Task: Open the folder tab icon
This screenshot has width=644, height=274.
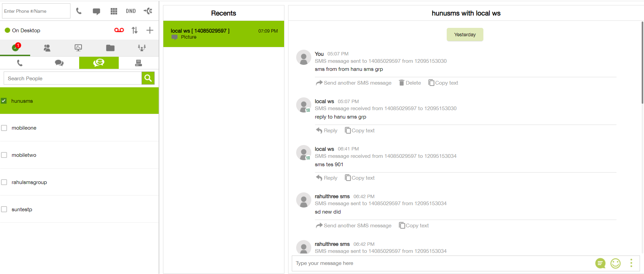Action: pyautogui.click(x=110, y=48)
